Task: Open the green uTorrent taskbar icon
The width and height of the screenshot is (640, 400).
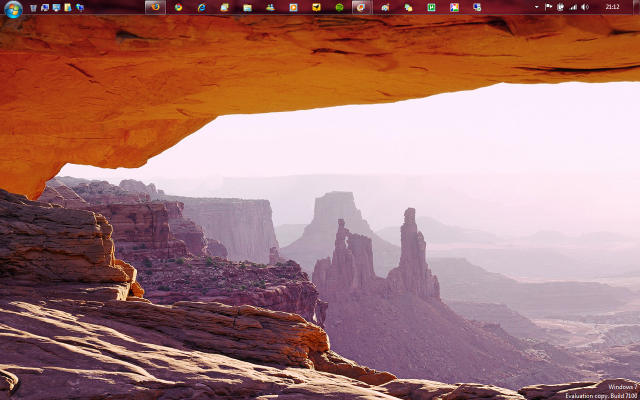Action: coord(431,7)
